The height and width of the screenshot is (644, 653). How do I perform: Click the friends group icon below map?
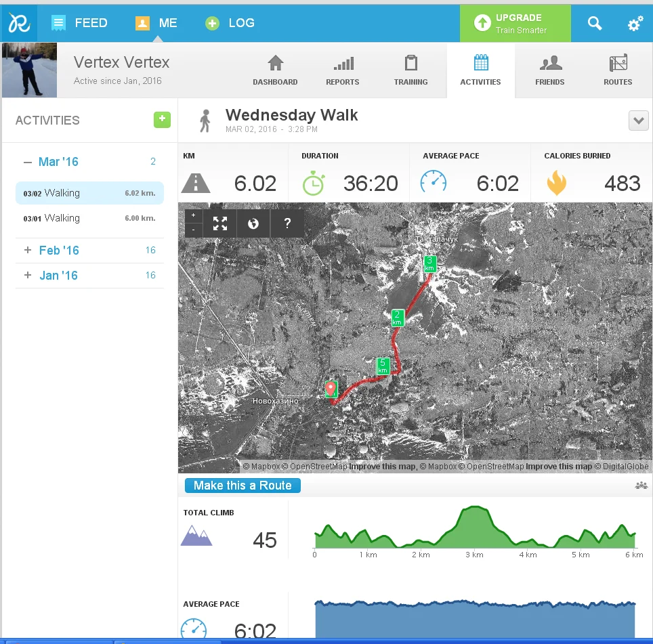point(641,485)
